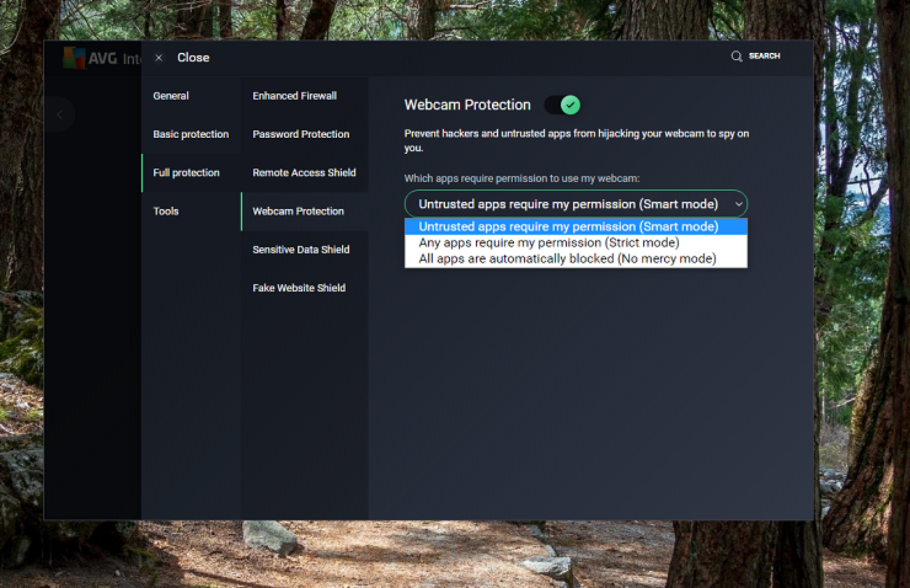Click the AVG logo icon

(74, 58)
